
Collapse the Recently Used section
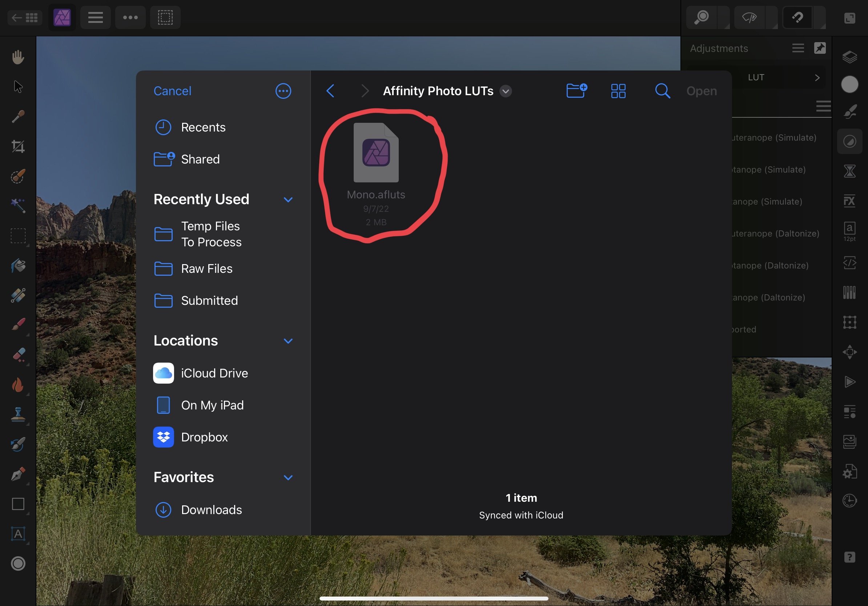click(288, 199)
